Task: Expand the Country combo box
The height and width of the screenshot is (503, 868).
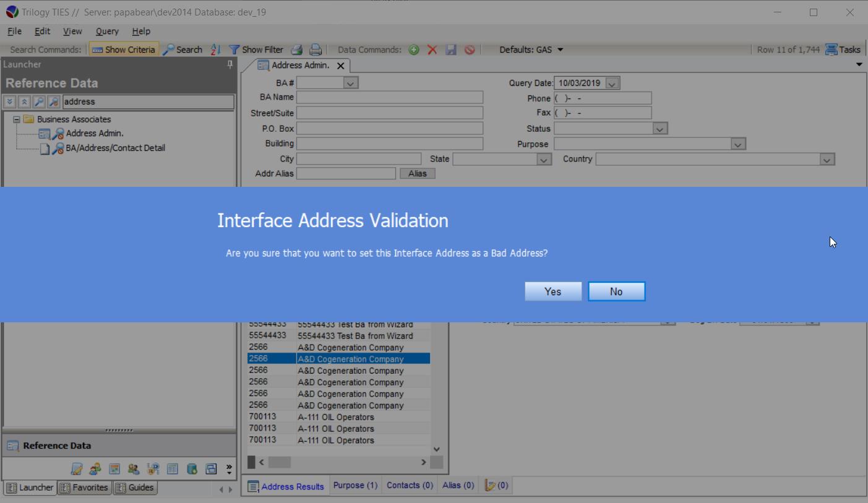Action: [827, 160]
